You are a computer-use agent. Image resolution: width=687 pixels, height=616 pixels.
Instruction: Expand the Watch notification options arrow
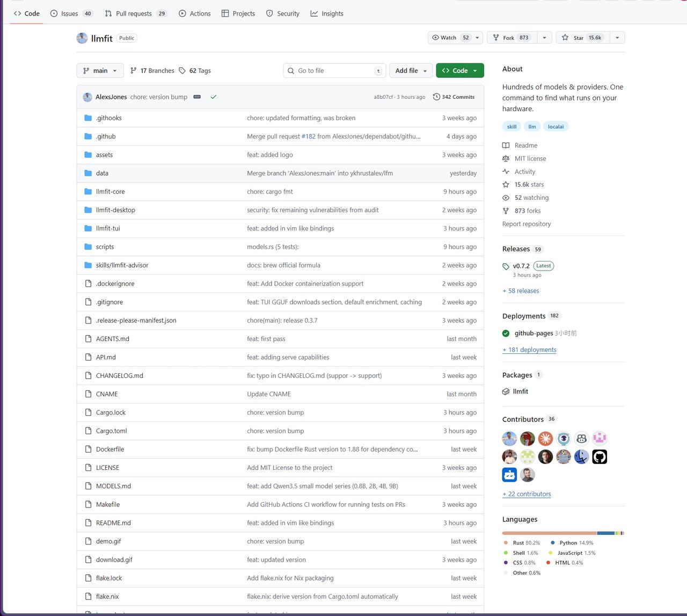pyautogui.click(x=477, y=38)
